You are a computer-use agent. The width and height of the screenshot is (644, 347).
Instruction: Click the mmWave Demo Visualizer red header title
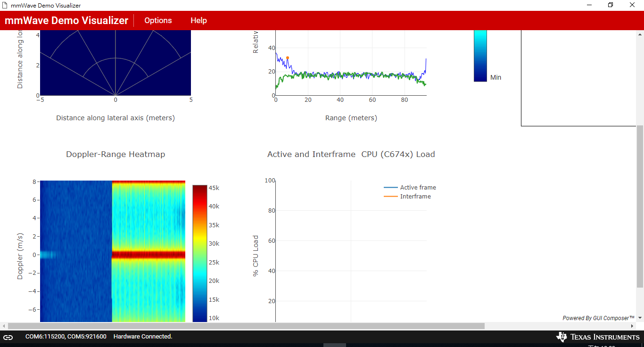66,20
